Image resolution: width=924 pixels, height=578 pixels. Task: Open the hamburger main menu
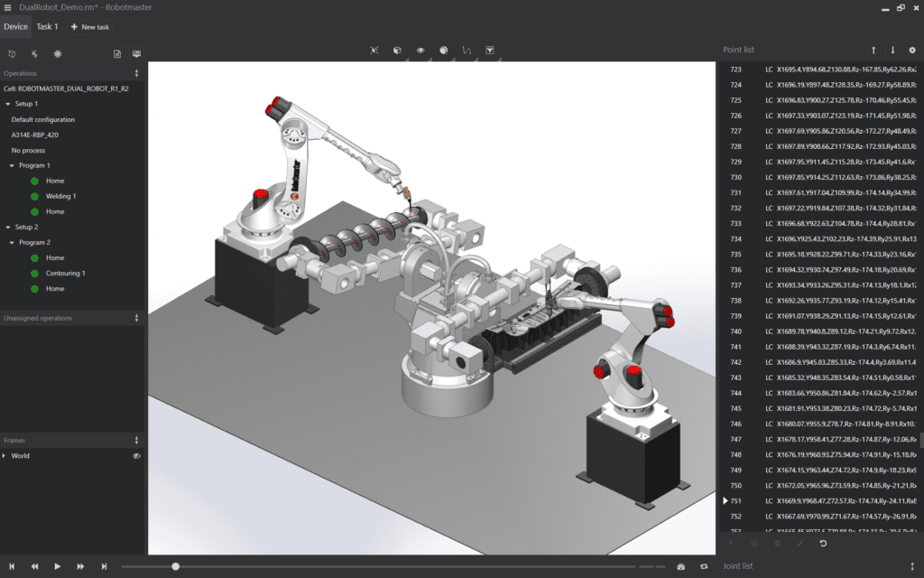7,7
